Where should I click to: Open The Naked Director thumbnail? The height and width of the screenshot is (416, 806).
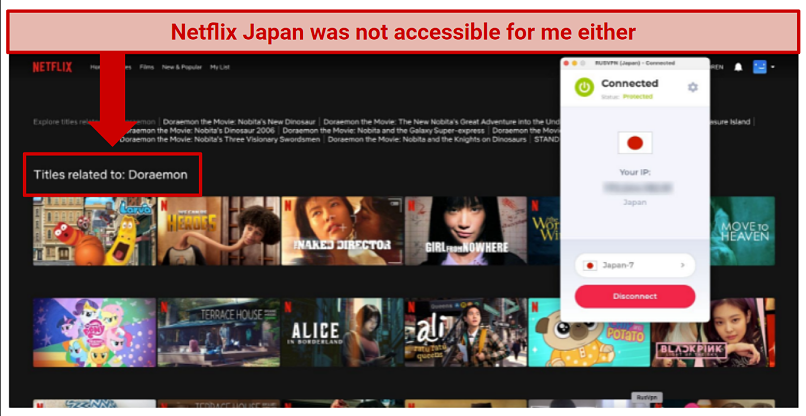point(342,231)
